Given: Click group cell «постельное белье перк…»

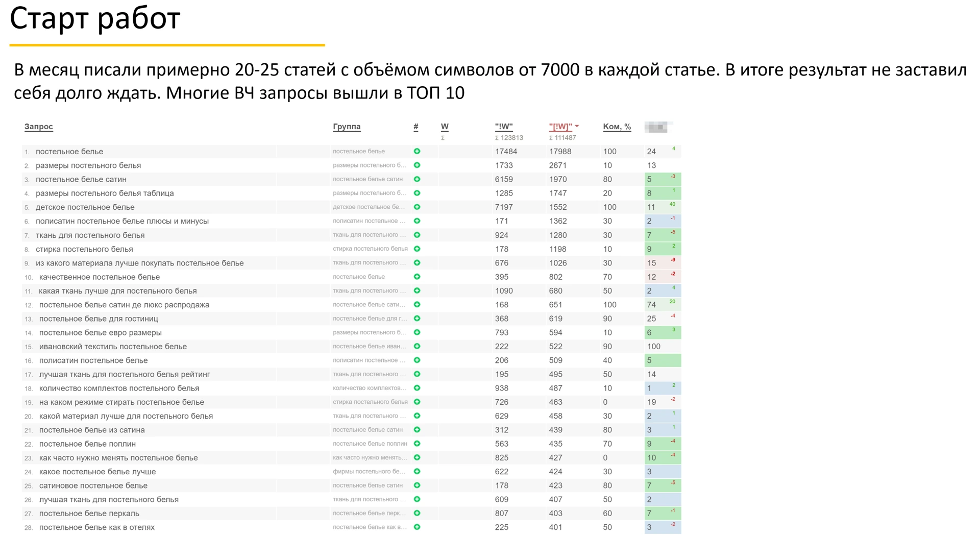Looking at the screenshot, I should coord(370,514).
